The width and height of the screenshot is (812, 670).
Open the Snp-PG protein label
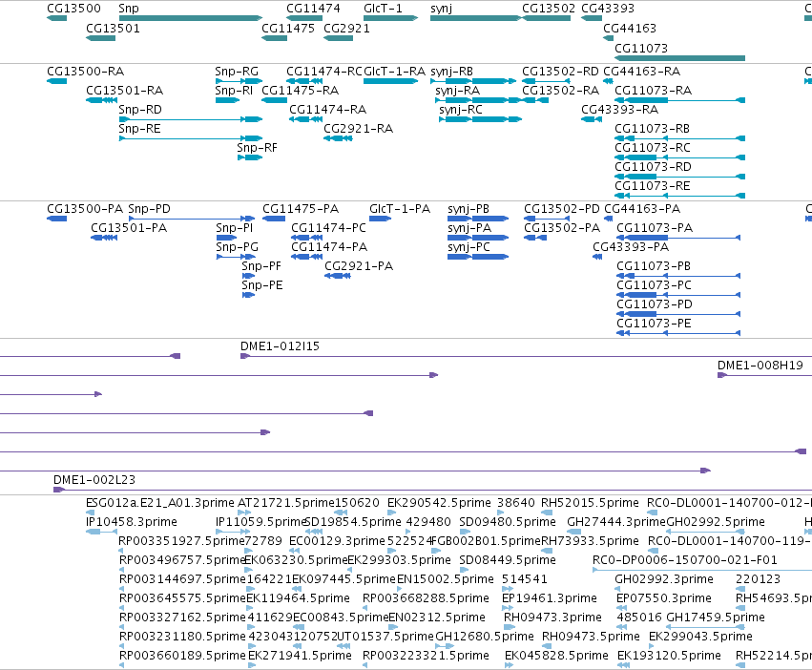pyautogui.click(x=237, y=247)
